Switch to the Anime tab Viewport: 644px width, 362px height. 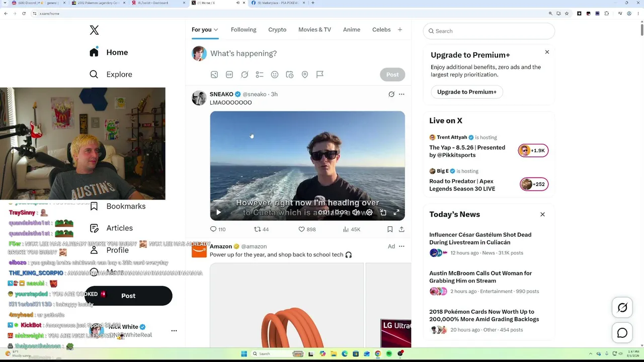[x=352, y=30]
